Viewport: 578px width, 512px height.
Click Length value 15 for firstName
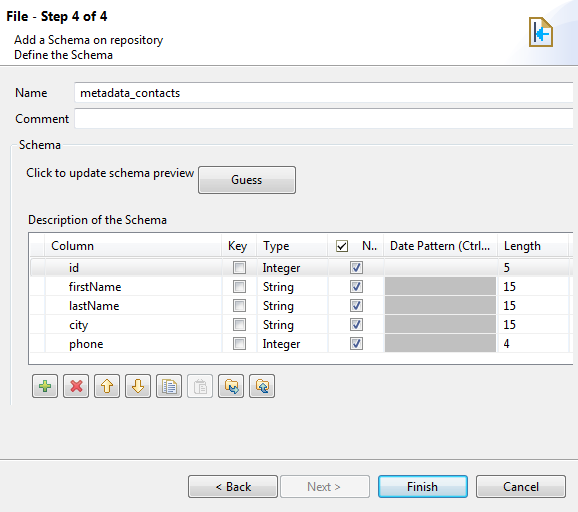(x=533, y=286)
